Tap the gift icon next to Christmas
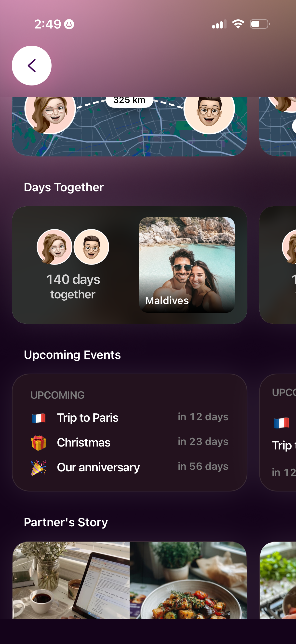This screenshot has height=644, width=296. (x=40, y=442)
